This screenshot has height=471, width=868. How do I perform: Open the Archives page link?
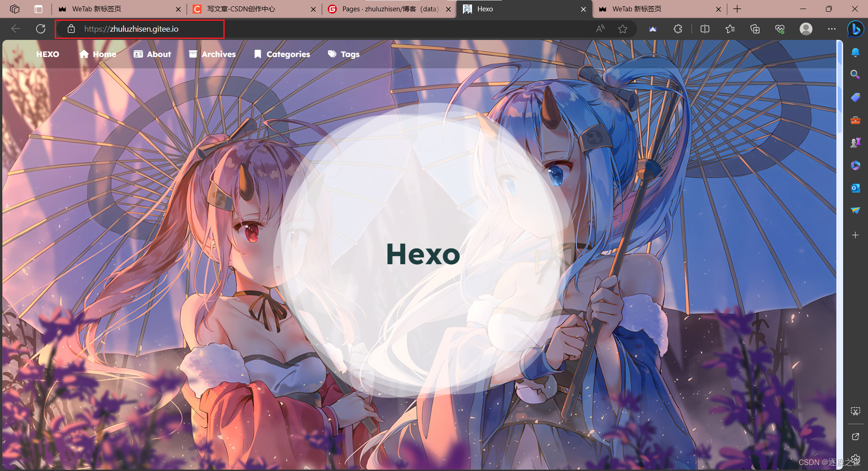tap(212, 54)
